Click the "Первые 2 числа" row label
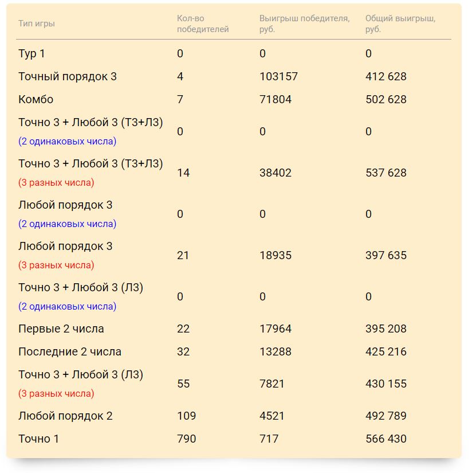The height and width of the screenshot is (473, 476). 61,329
